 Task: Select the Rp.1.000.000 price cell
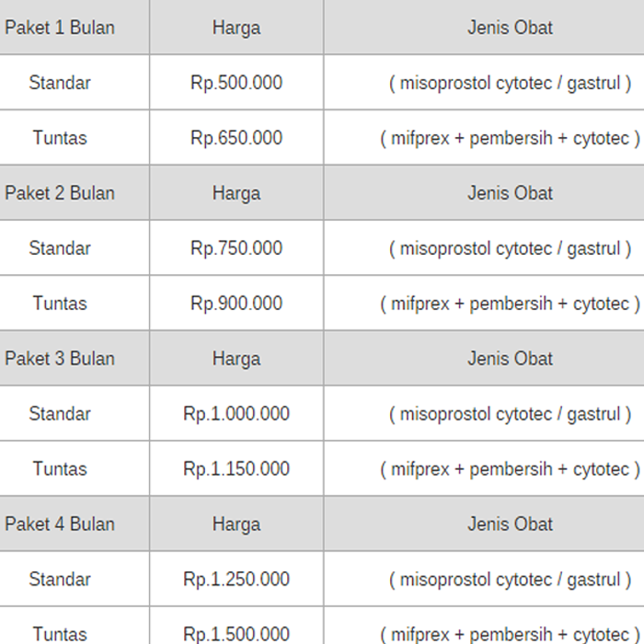[236, 414]
